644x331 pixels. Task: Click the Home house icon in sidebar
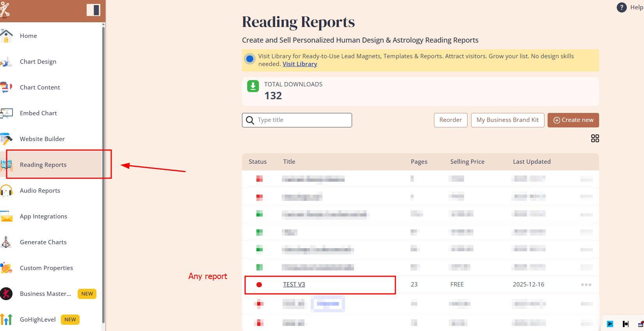coord(6,36)
